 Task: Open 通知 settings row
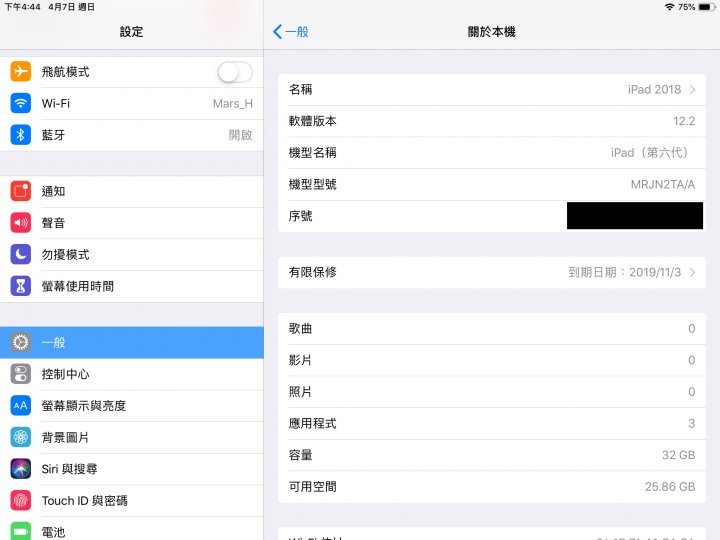point(132,191)
